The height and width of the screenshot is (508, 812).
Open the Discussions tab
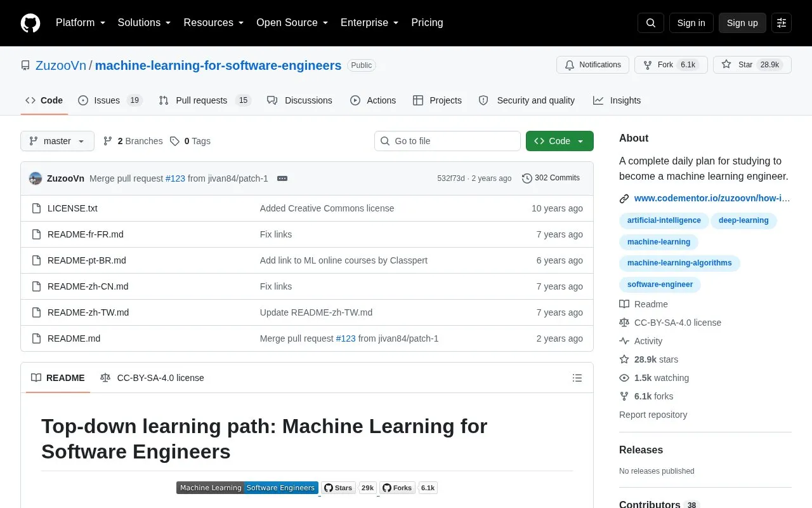(x=299, y=100)
